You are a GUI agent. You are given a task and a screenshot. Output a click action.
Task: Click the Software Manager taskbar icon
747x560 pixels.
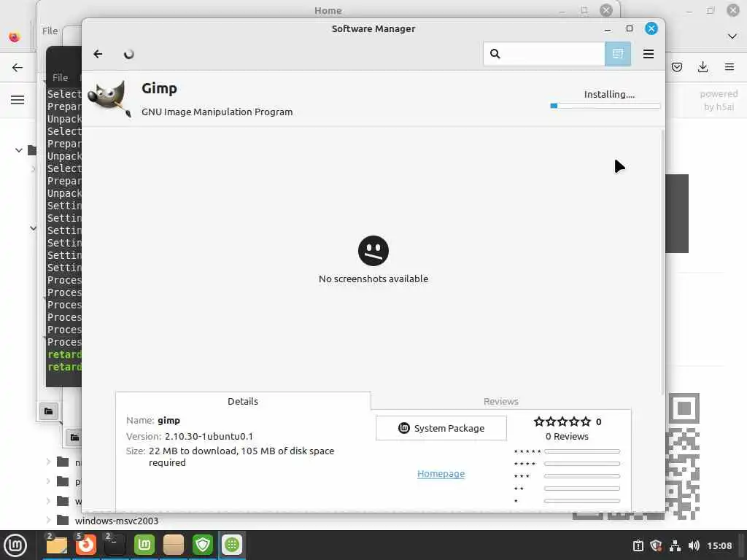pos(232,545)
